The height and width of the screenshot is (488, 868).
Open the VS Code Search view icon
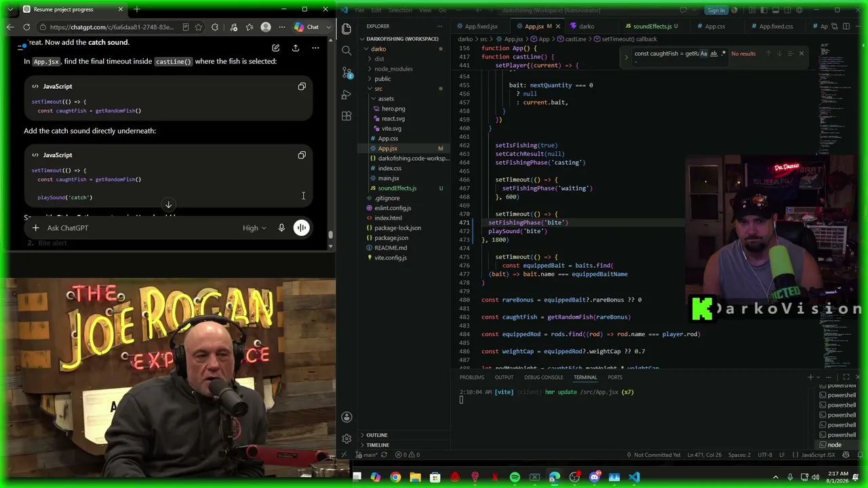click(x=347, y=51)
